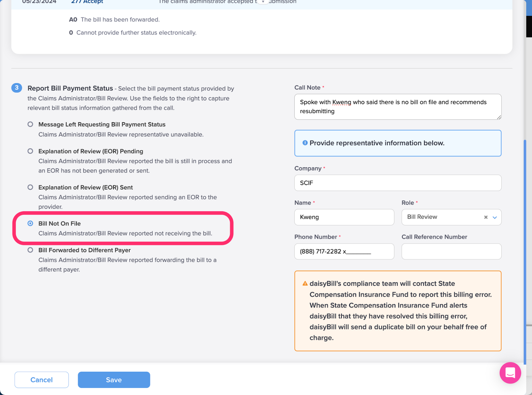Select Explanation of Review (EOR) Sent radio
Screen dimensions: 532x395
30,187
